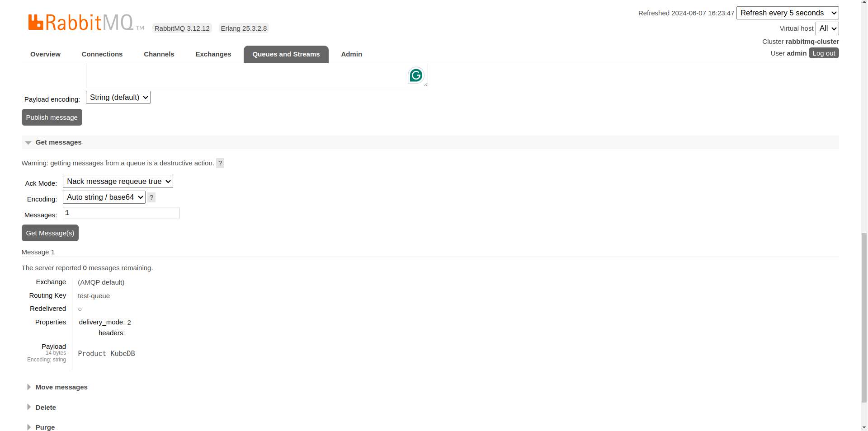The height and width of the screenshot is (431, 868).
Task: Open the Admin tab
Action: (351, 54)
